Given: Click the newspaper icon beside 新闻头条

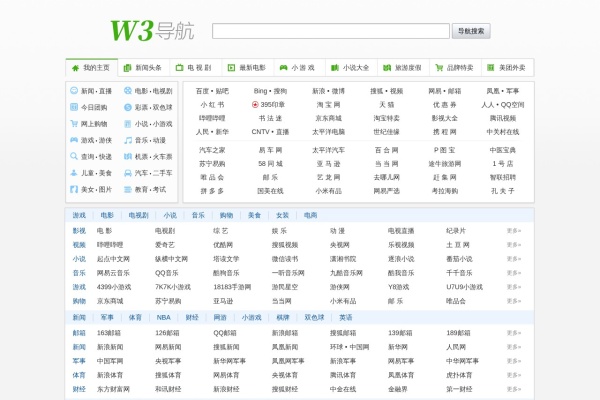Looking at the screenshot, I should click(127, 68).
